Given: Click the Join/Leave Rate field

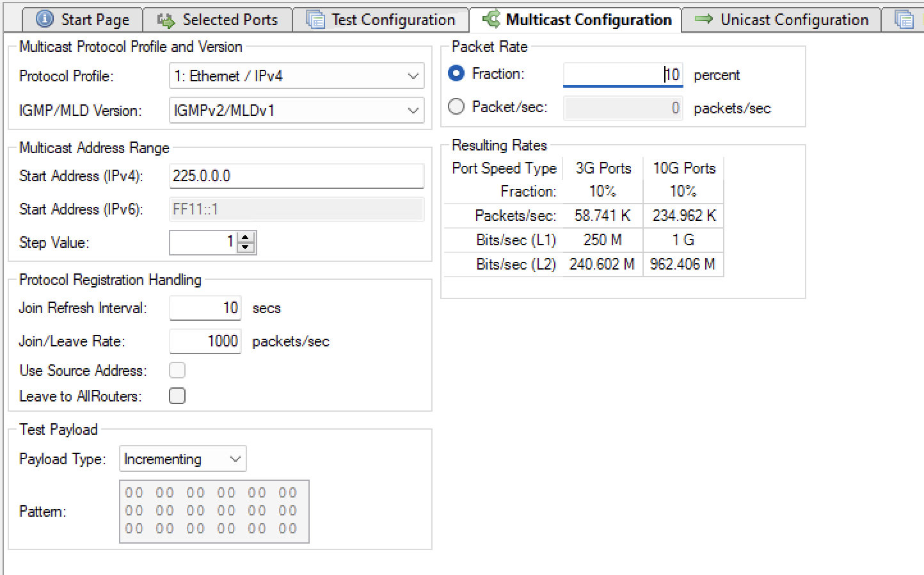Looking at the screenshot, I should 205,341.
